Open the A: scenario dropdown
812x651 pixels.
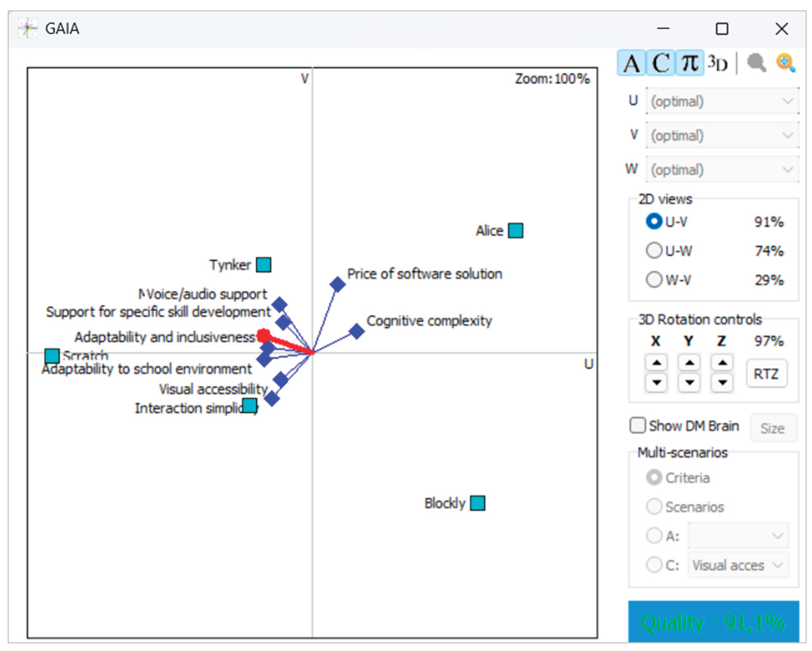(738, 535)
